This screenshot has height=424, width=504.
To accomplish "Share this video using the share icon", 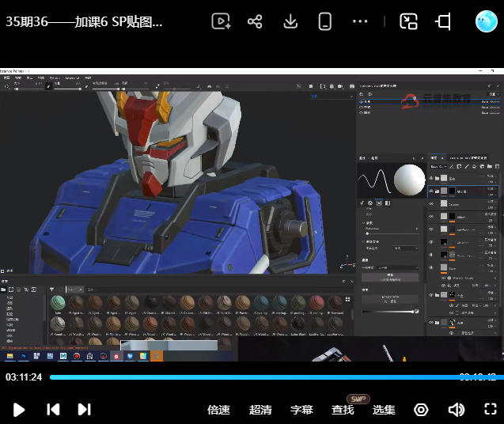I will [x=255, y=21].
